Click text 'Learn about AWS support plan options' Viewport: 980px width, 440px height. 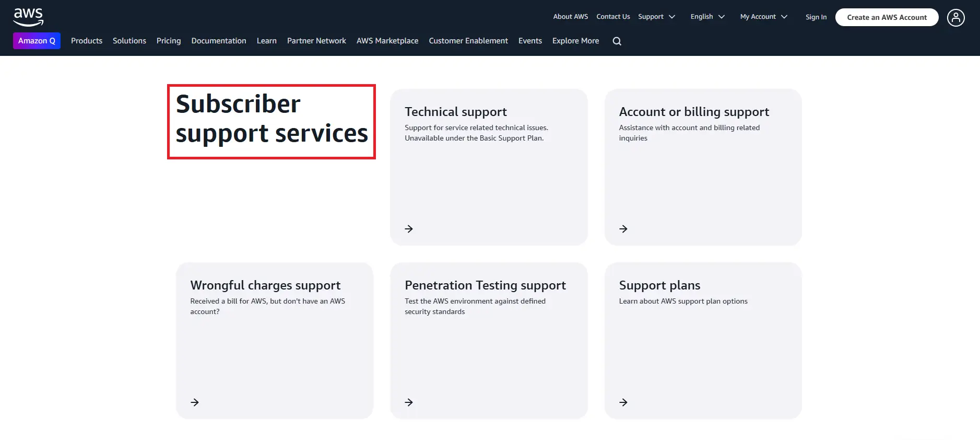tap(683, 302)
